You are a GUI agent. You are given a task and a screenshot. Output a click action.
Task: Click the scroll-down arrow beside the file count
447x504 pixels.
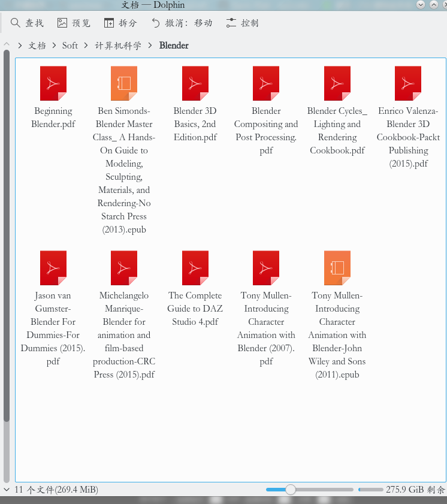[7, 490]
